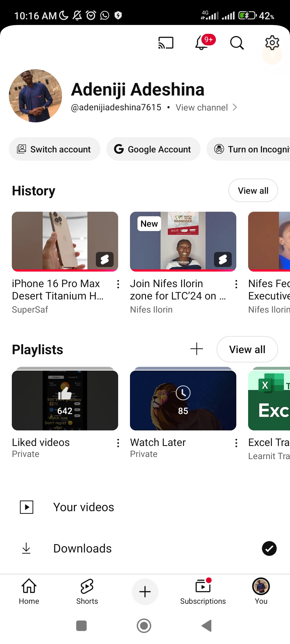Tap View all for History
This screenshot has width=290, height=644.
(x=253, y=191)
